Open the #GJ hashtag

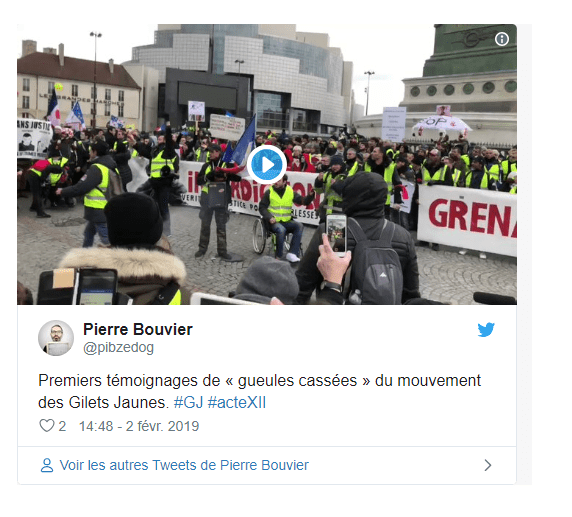[x=188, y=402]
